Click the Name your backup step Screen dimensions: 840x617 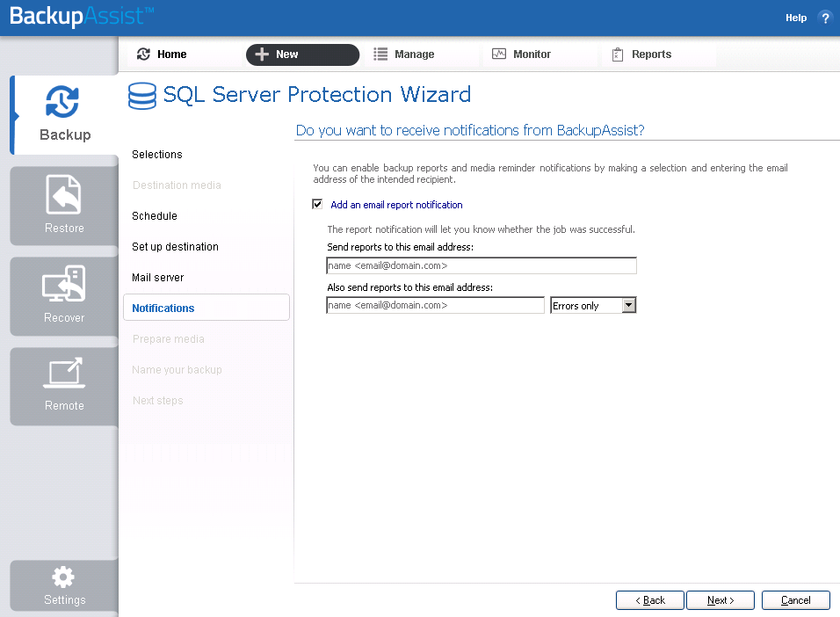[177, 370]
